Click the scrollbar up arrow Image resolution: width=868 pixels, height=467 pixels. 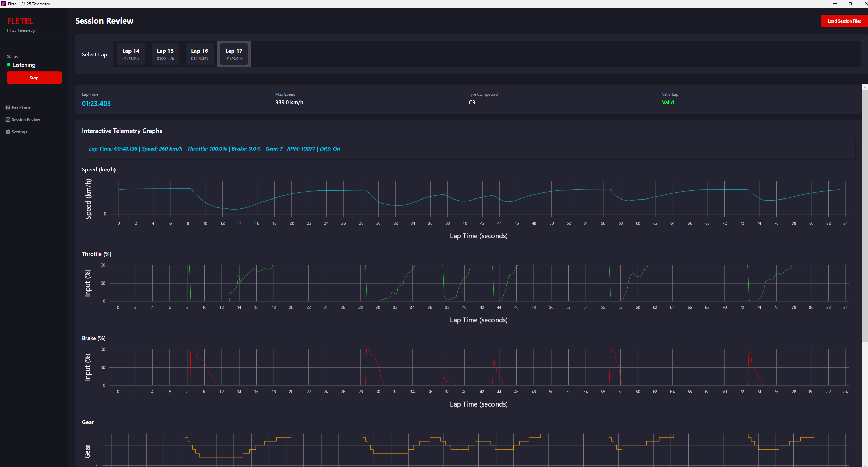tap(865, 87)
